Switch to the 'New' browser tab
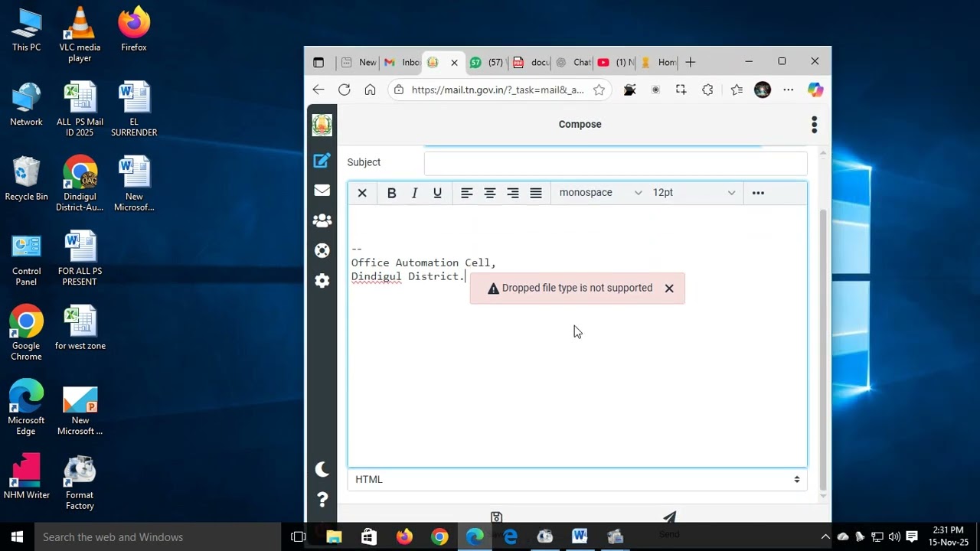Viewport: 980px width, 551px height. [360, 63]
